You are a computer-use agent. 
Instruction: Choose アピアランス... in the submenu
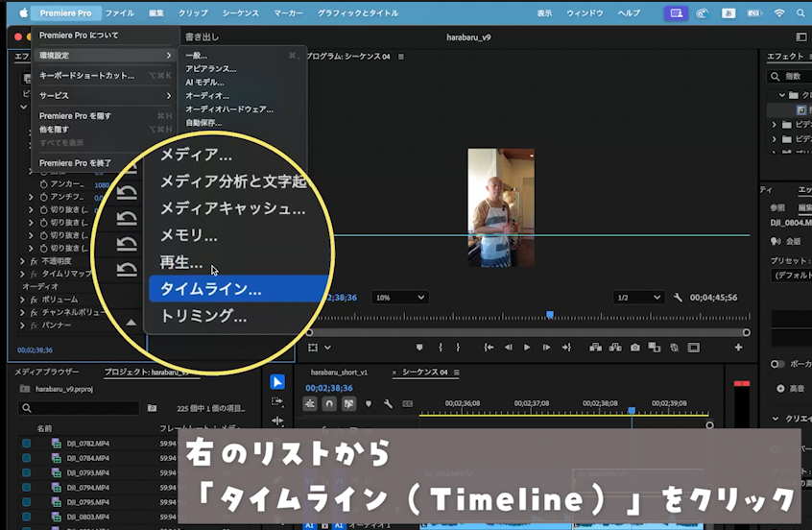[x=211, y=69]
